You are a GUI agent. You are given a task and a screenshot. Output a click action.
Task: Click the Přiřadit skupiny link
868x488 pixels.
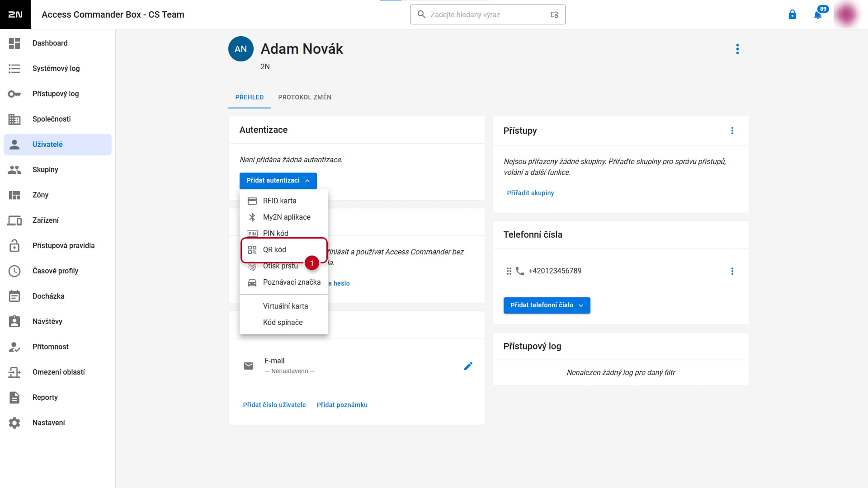[530, 193]
